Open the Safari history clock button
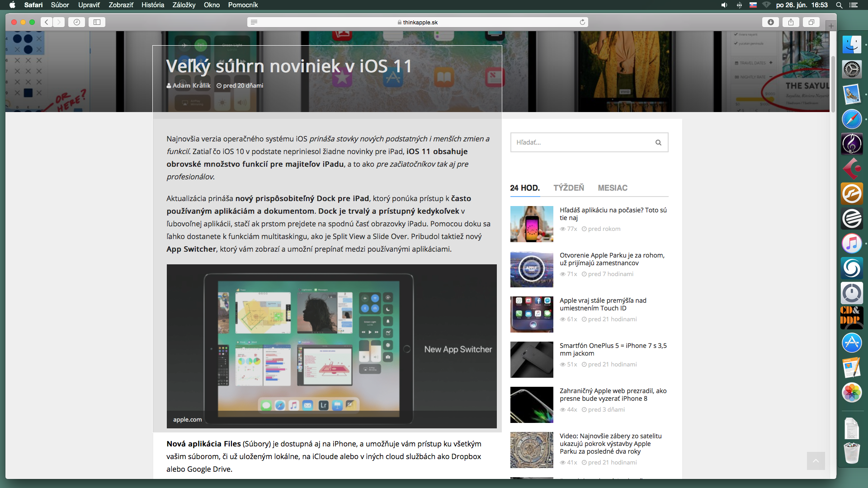This screenshot has height=488, width=868. coord(77,22)
